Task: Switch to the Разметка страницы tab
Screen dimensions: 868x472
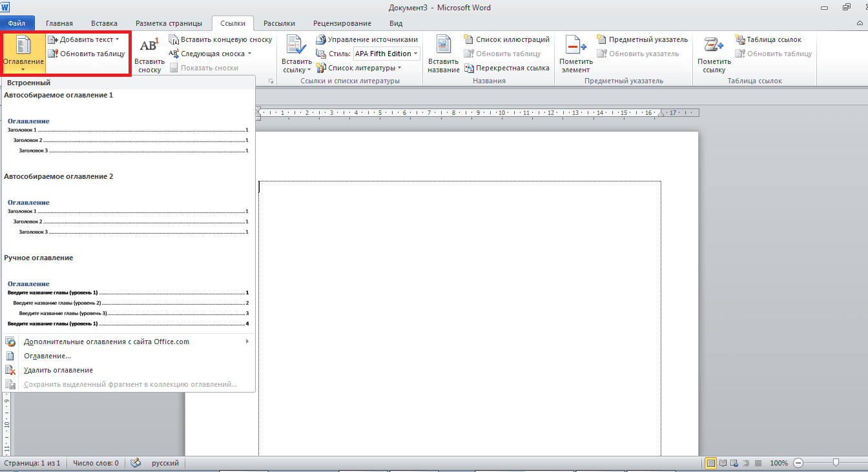Action: 169,23
